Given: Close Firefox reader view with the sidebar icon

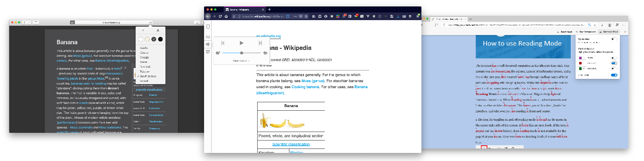Looking at the screenshot, I should 208,27.
